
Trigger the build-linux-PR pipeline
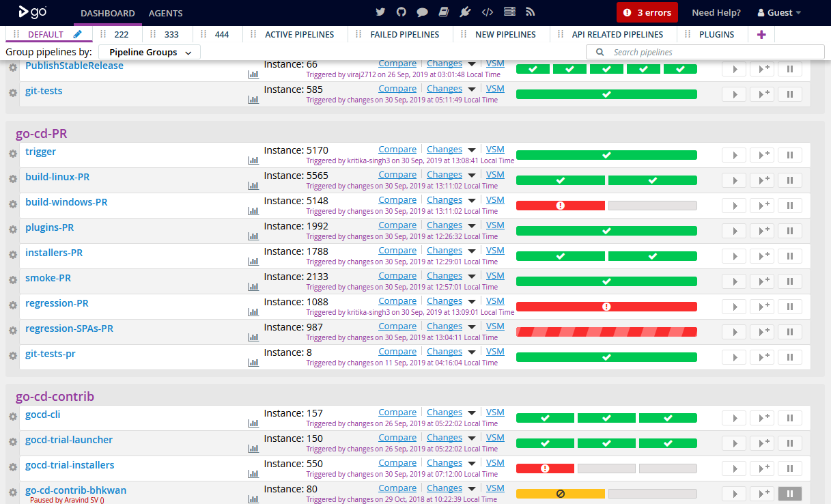pyautogui.click(x=734, y=180)
